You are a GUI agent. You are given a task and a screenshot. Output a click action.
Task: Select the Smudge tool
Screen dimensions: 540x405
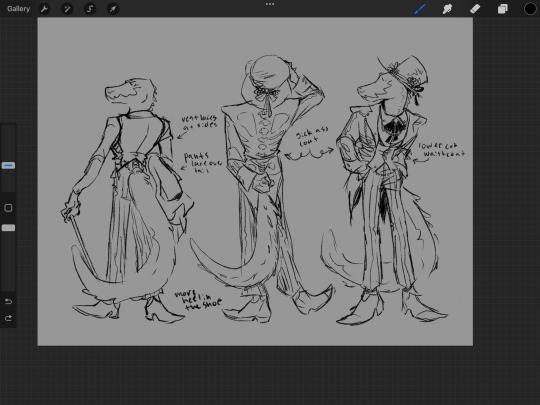[447, 9]
